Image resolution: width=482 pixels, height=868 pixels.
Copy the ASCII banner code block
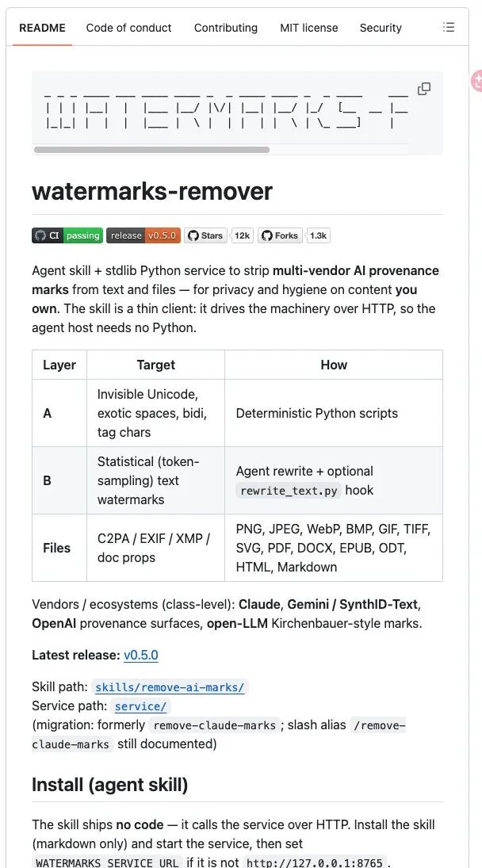coord(424,89)
